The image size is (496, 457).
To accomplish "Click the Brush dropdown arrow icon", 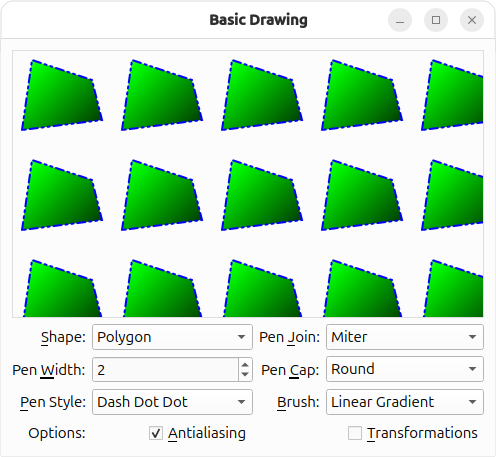I will [472, 402].
